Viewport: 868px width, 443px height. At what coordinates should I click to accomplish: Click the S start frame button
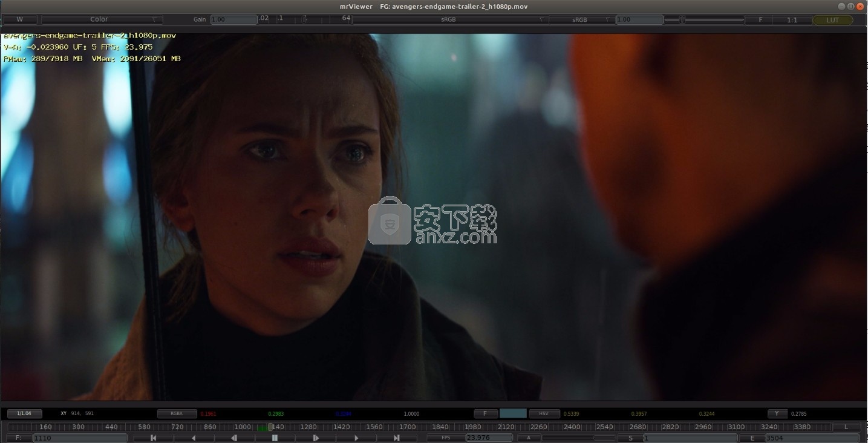click(630, 438)
